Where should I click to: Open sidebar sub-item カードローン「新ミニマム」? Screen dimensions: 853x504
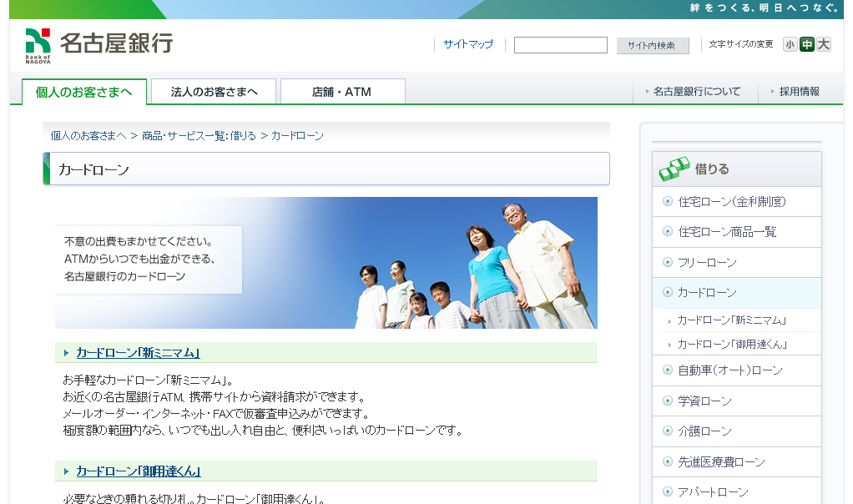[732, 320]
